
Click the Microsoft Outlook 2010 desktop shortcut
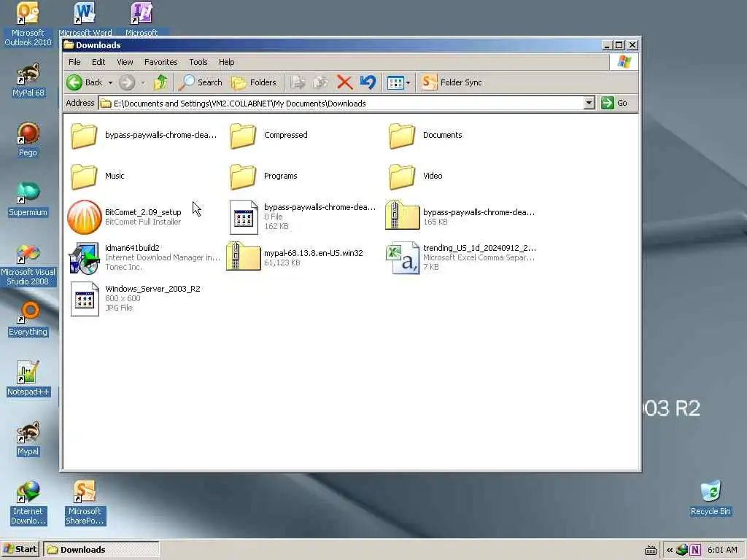[28, 24]
